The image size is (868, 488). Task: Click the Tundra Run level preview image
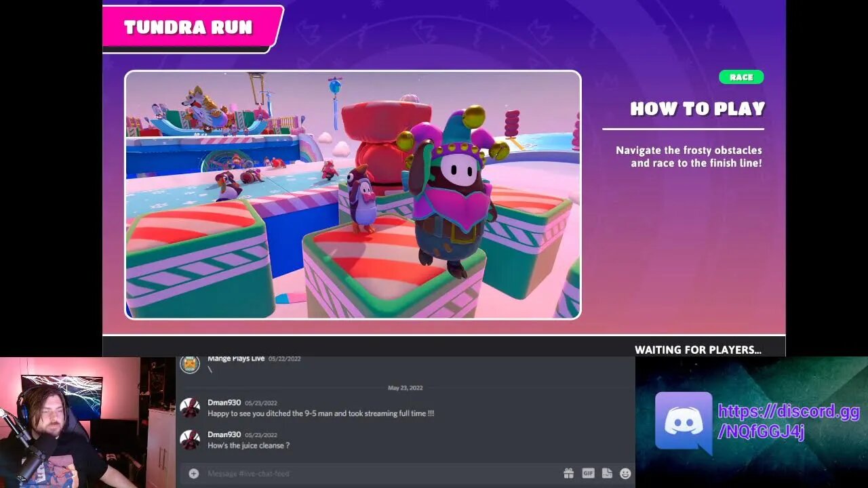pyautogui.click(x=353, y=195)
